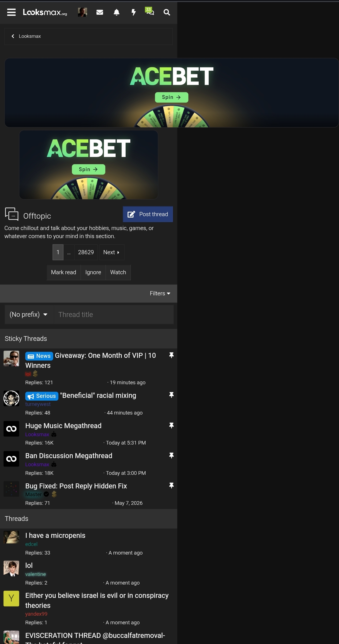Click the ellipsis page jump control
The image size is (339, 644).
(x=69, y=252)
